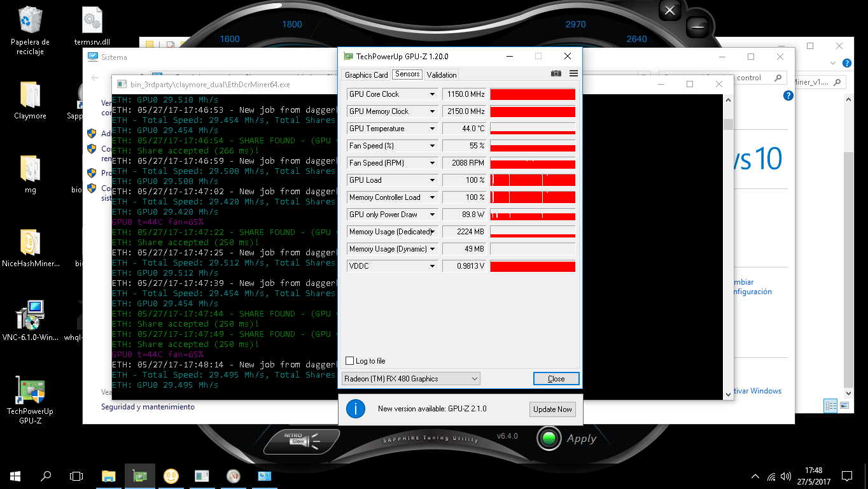Select the mg desktop folder

coord(31,174)
